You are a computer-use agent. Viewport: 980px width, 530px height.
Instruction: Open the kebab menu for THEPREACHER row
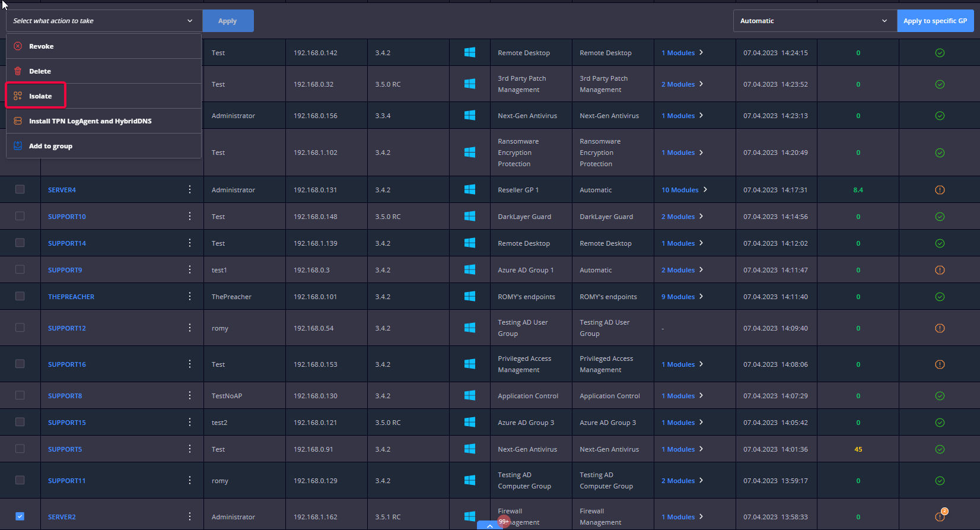click(x=190, y=296)
